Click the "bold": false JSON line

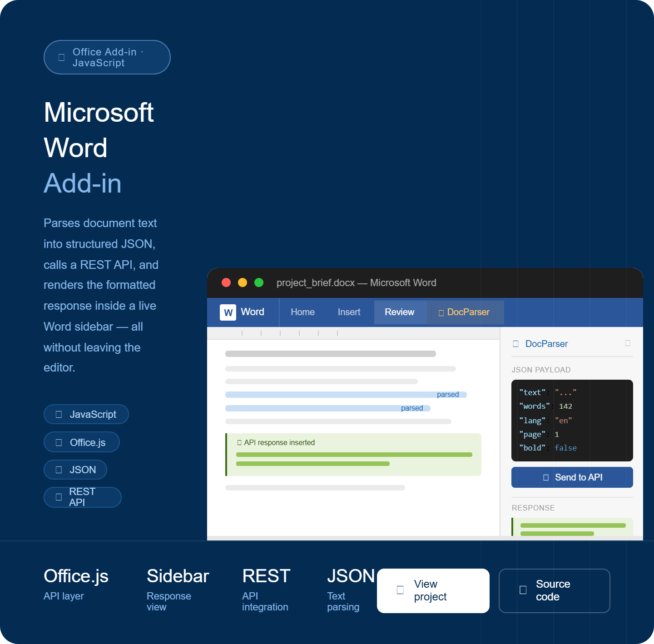click(x=548, y=448)
